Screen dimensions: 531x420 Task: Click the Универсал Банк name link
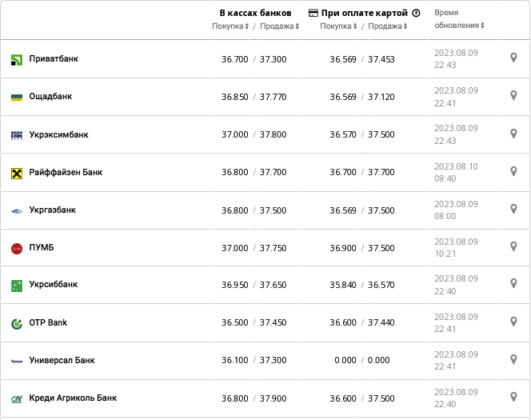62,361
